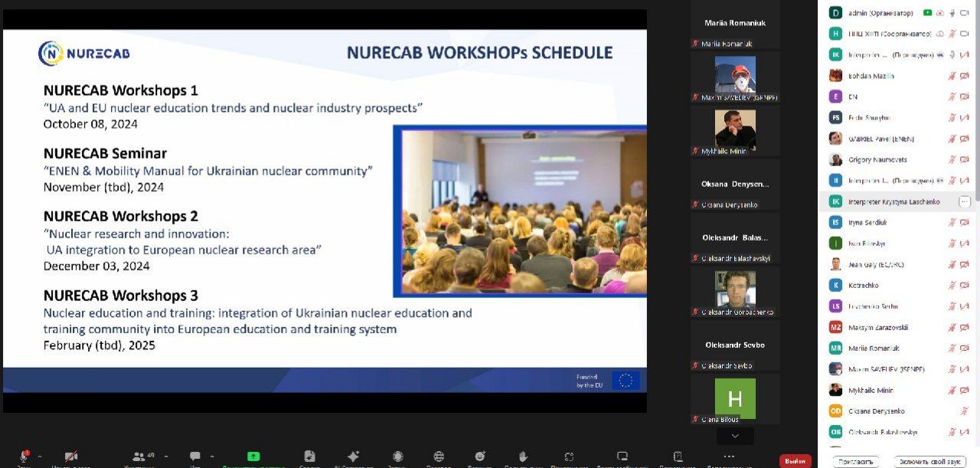Select Mykhailo Minin in participants list
This screenshot has height=468, width=980.
tap(898, 390)
